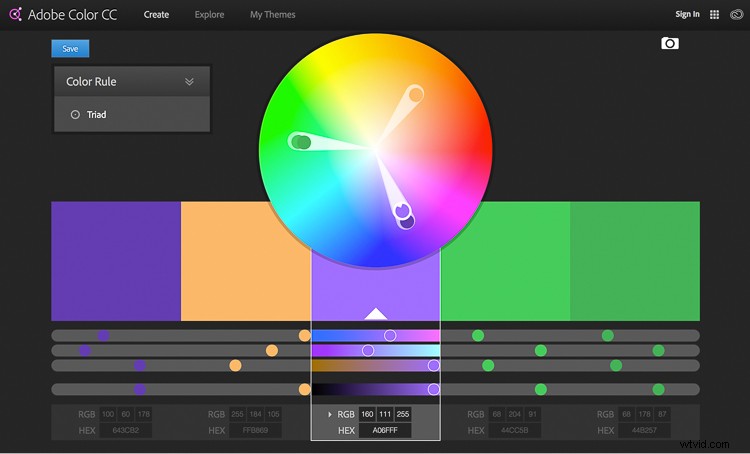Click the white base color triangle marker
This screenshot has width=750, height=454.
tap(376, 314)
